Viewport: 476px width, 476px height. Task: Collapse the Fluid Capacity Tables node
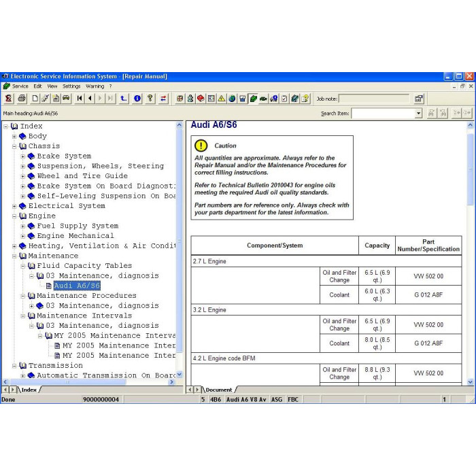[x=23, y=266]
